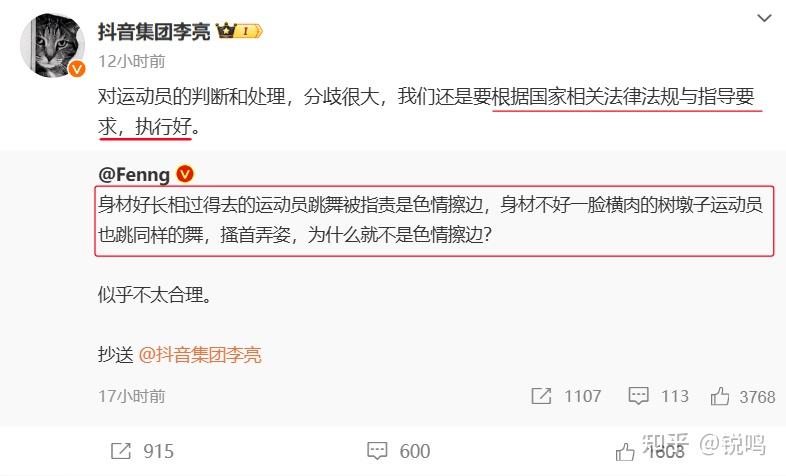
Task: Open the cat avatar profile picture
Action: (x=52, y=45)
